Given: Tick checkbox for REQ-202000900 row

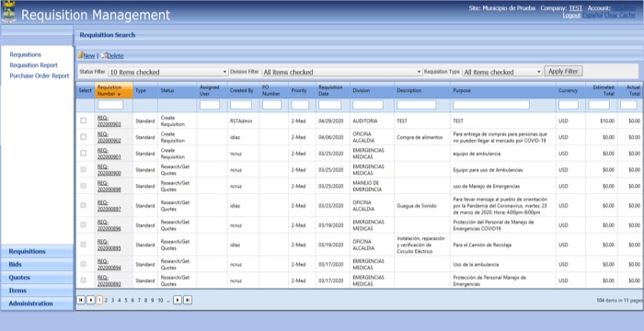Looking at the screenshot, I should point(84,169).
